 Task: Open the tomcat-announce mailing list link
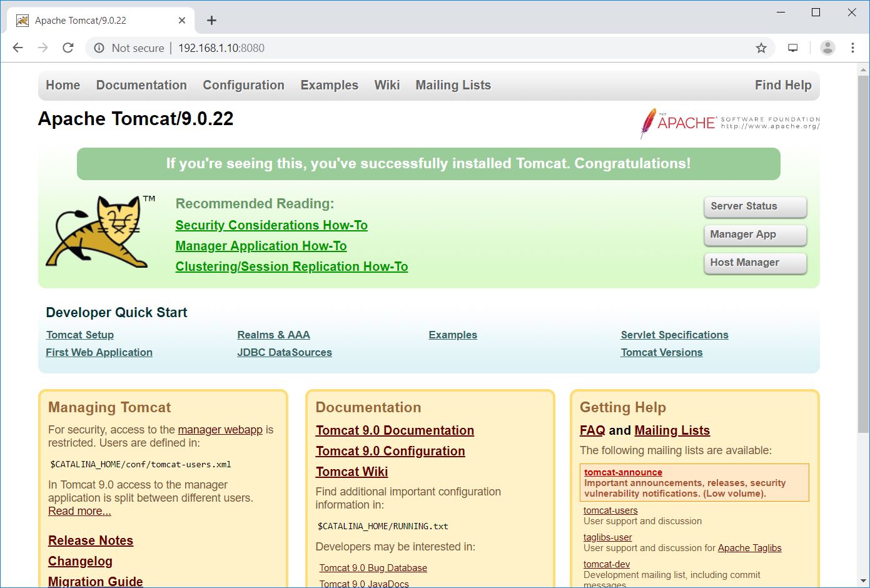(623, 472)
